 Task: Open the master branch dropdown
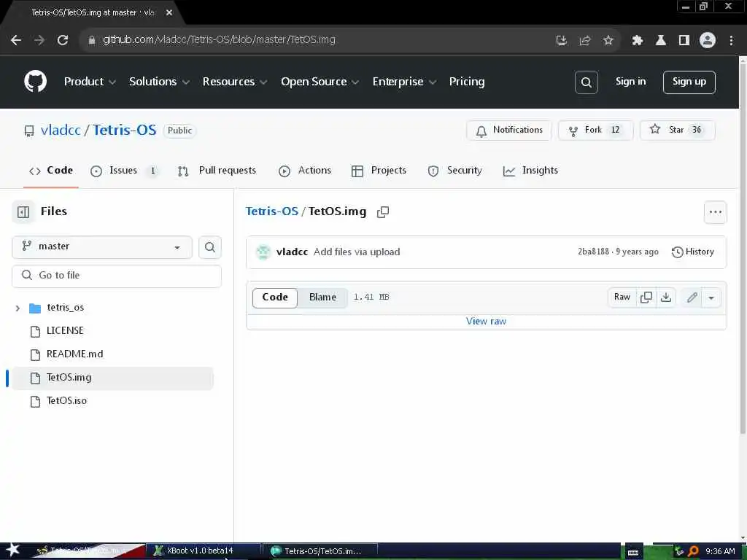click(102, 247)
